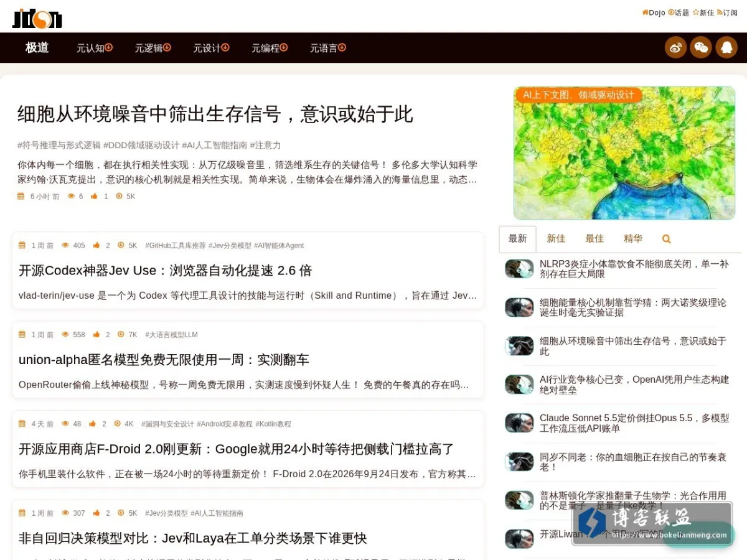The height and width of the screenshot is (560, 747).
Task: Switch to the 新佳 sidebar tab
Action: click(x=556, y=239)
